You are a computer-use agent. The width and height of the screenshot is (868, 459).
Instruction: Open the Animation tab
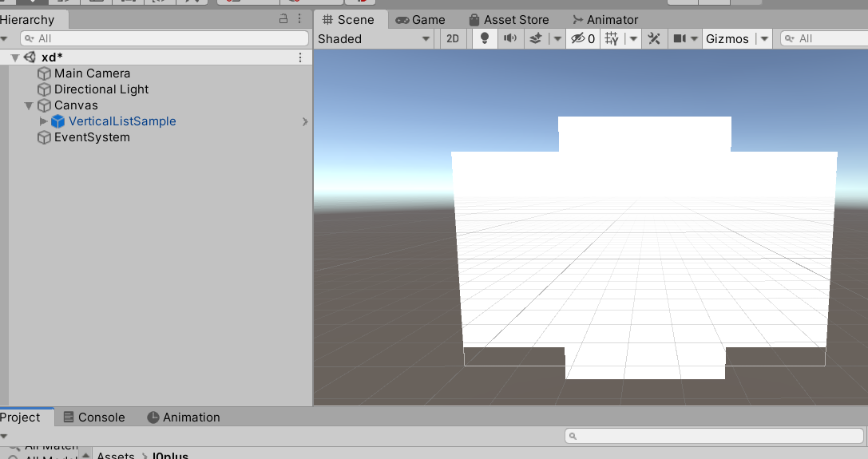tap(183, 417)
